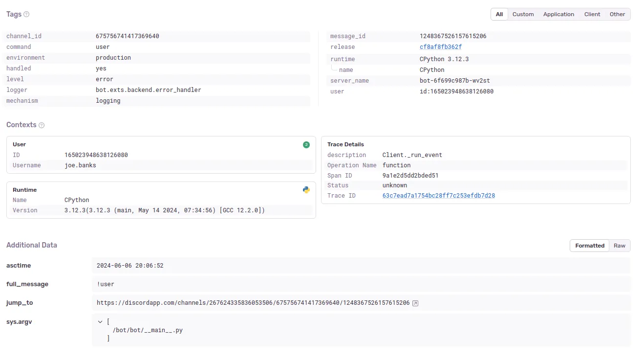Open the external-link icon after the jump_to URL
644x363 pixels.
[x=415, y=303]
